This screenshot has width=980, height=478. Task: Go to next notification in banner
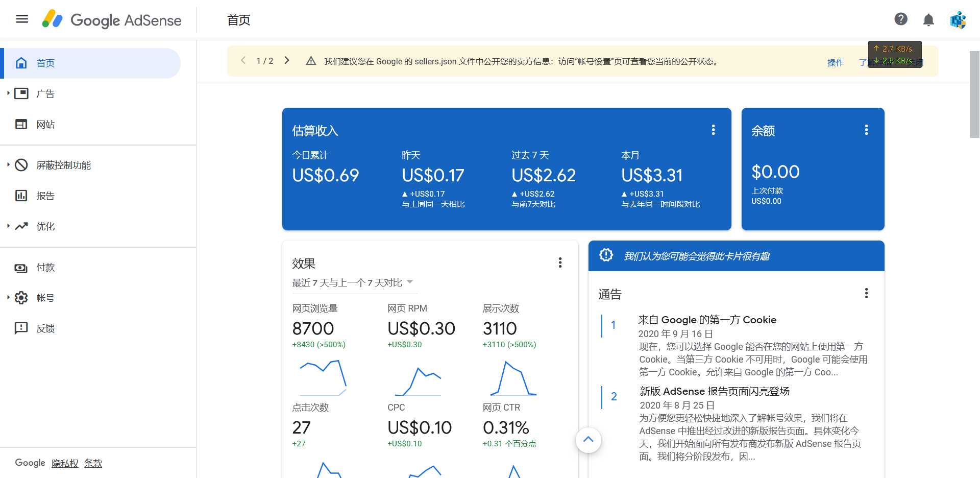(287, 60)
